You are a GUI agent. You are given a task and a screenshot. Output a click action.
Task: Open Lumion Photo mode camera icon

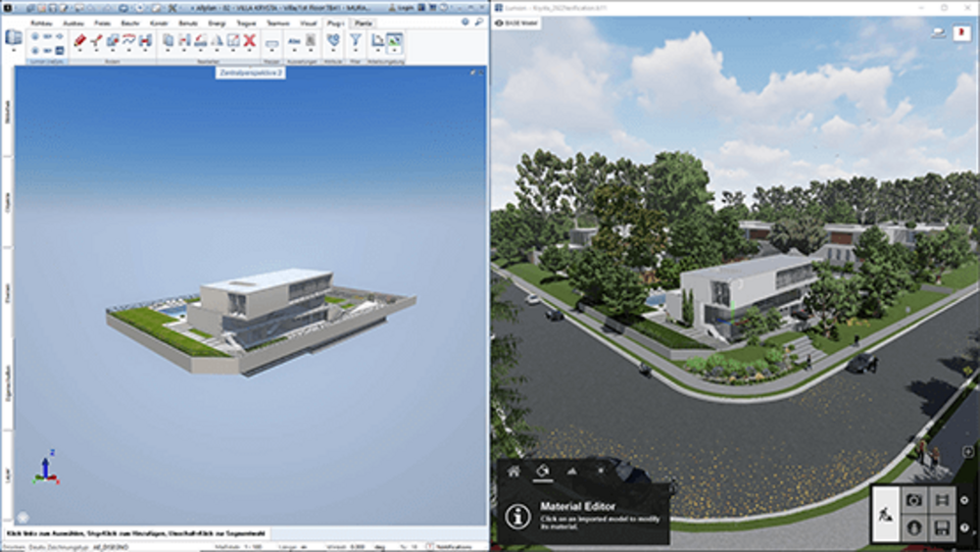pos(913,500)
